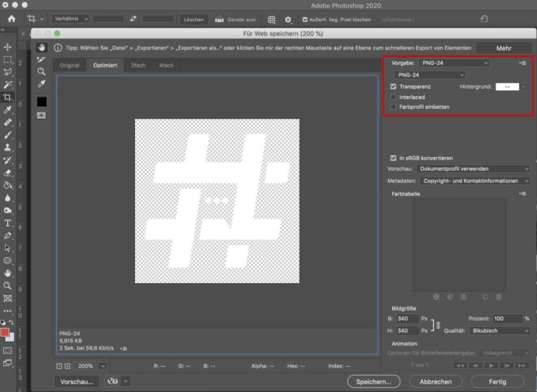The width and height of the screenshot is (537, 392).
Task: Select the Crop tool in left toolbar
Action: [7, 98]
